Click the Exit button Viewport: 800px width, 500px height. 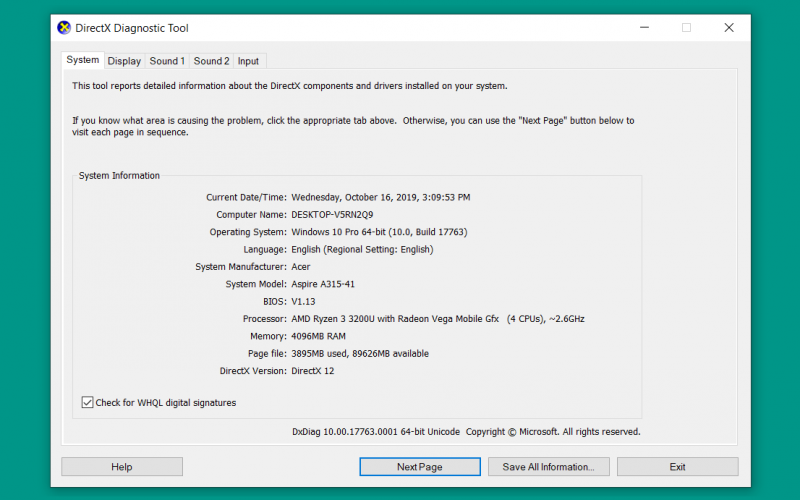tap(678, 467)
